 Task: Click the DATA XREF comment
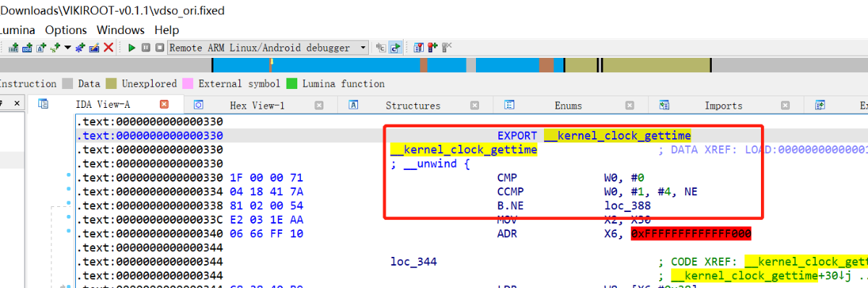coord(763,150)
